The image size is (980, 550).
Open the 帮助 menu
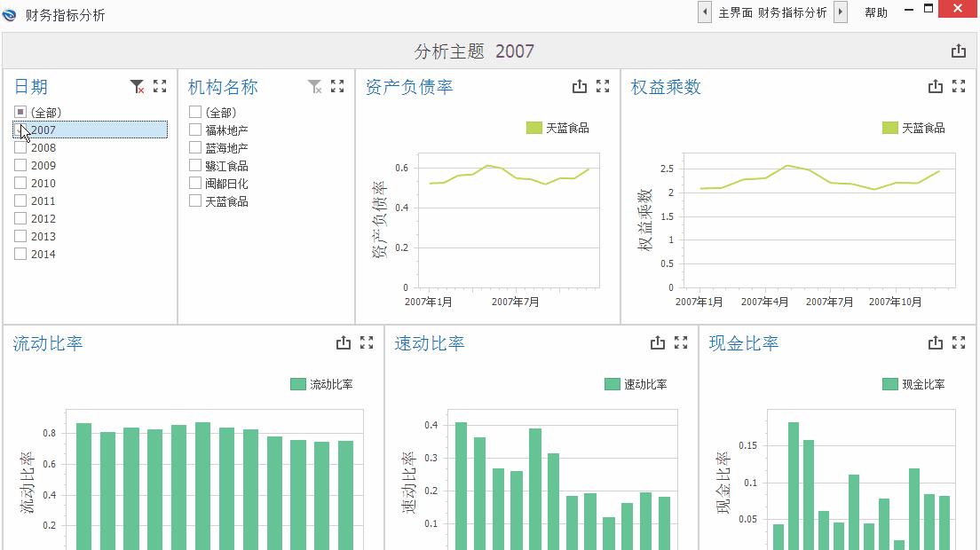tap(875, 12)
